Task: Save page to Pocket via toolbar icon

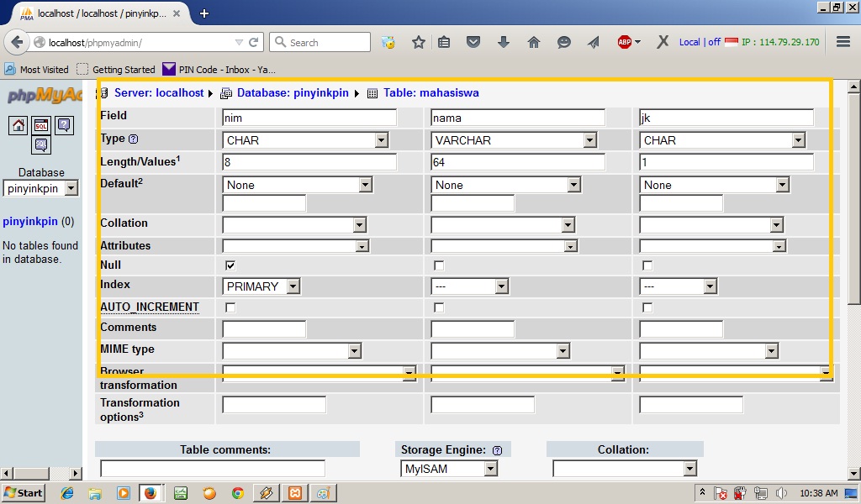Action: [x=473, y=41]
